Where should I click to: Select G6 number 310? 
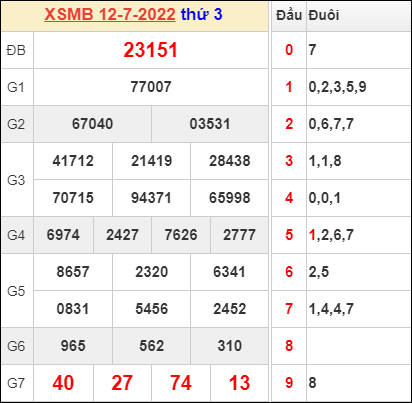[x=230, y=346]
